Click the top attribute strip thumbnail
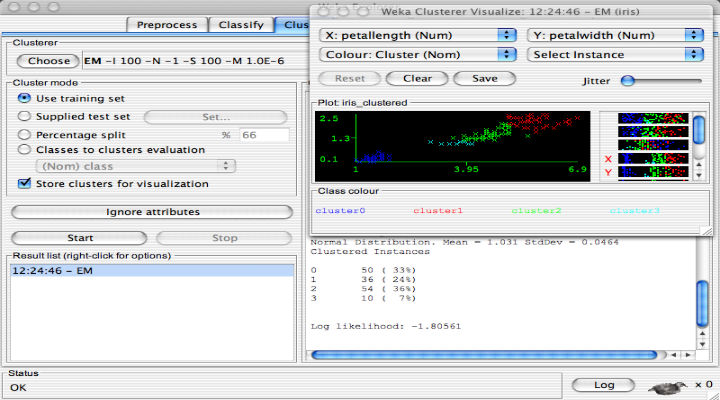 pos(653,118)
